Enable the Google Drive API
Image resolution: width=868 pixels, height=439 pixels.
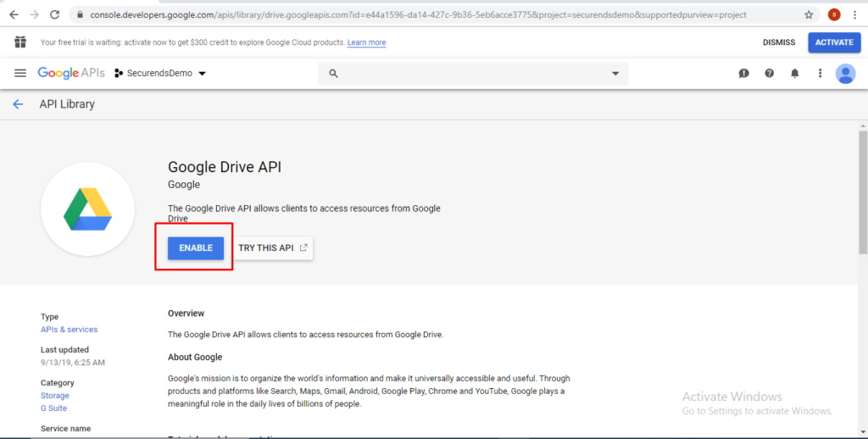pyautogui.click(x=196, y=248)
